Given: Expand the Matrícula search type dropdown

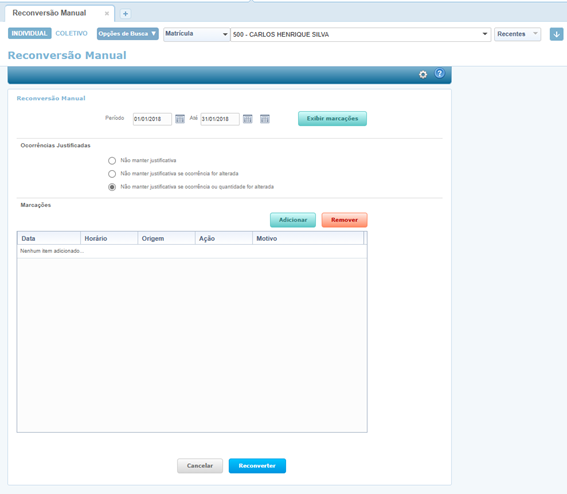Looking at the screenshot, I should point(196,34).
